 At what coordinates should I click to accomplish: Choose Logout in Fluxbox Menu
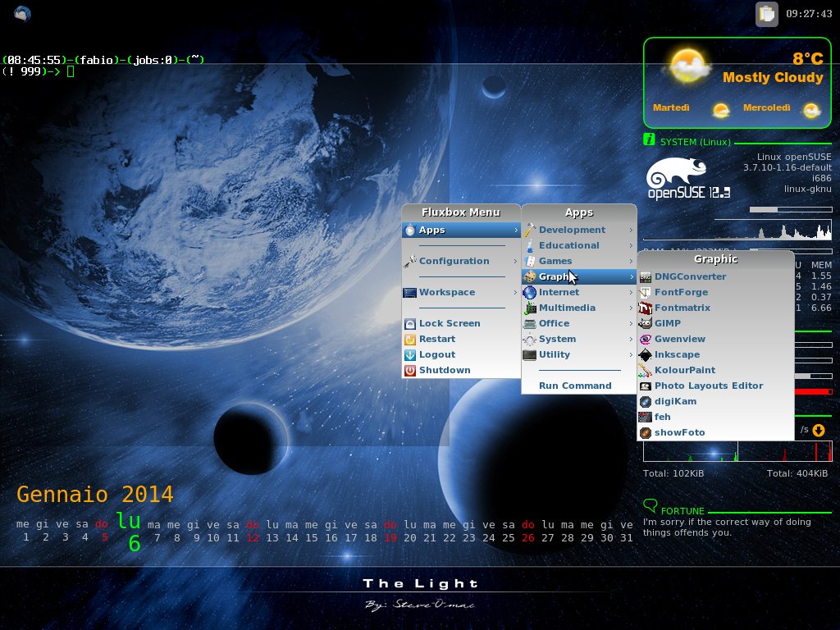(x=461, y=354)
